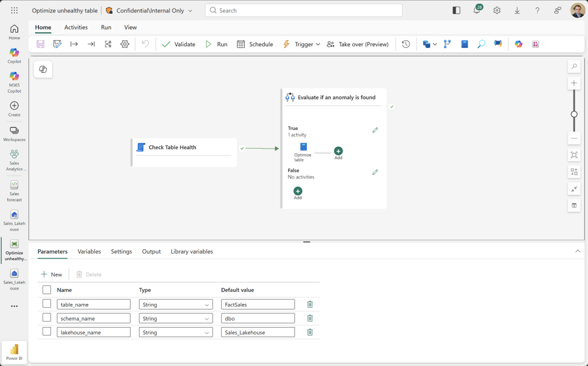Open notifications bell icon
This screenshot has height=366, width=588.
click(x=477, y=10)
